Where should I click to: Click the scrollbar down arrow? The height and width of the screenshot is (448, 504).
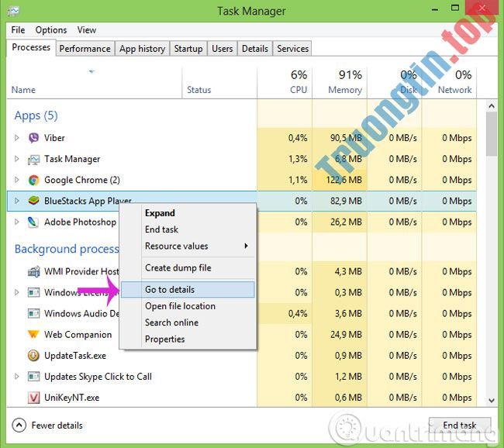492,401
